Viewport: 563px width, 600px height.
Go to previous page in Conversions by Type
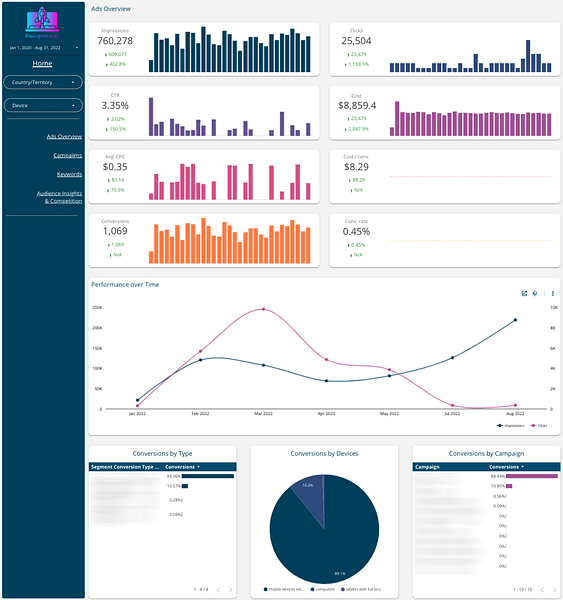coord(218,589)
